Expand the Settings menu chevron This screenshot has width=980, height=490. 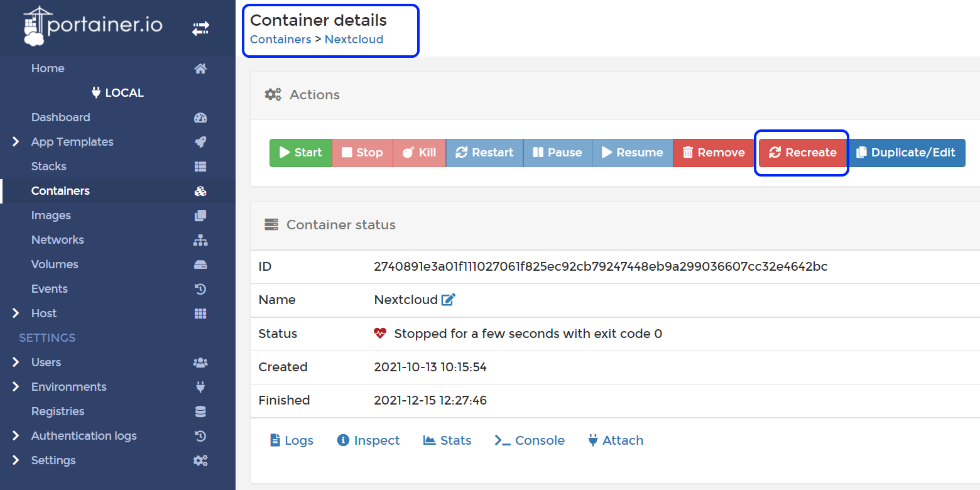16,460
